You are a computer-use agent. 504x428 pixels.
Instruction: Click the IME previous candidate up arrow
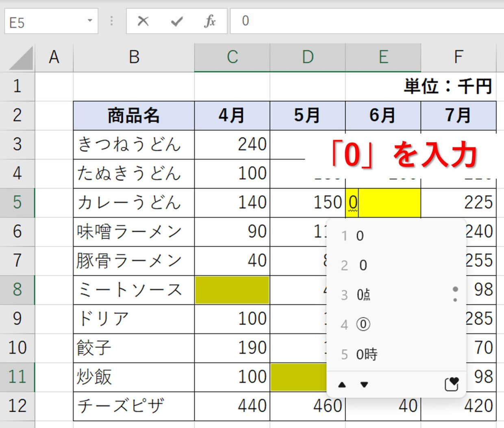tap(342, 385)
